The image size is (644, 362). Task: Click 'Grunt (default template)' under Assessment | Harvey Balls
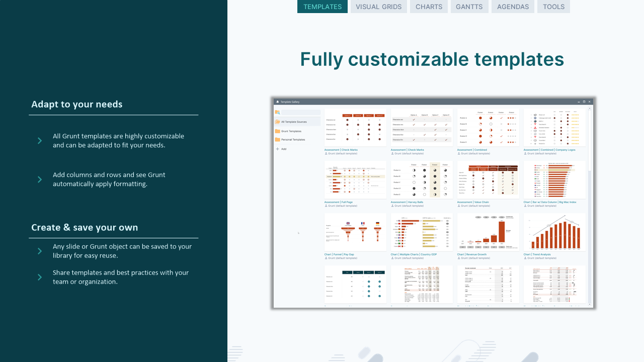click(x=409, y=206)
